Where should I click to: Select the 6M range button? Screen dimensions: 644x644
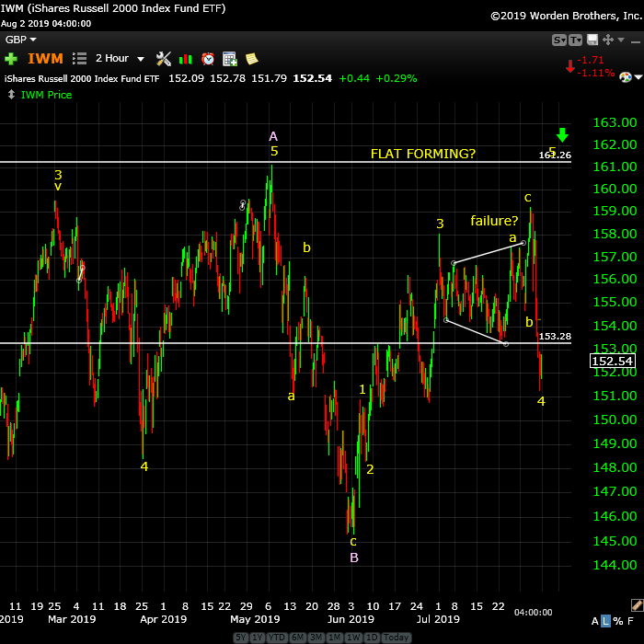click(x=297, y=637)
